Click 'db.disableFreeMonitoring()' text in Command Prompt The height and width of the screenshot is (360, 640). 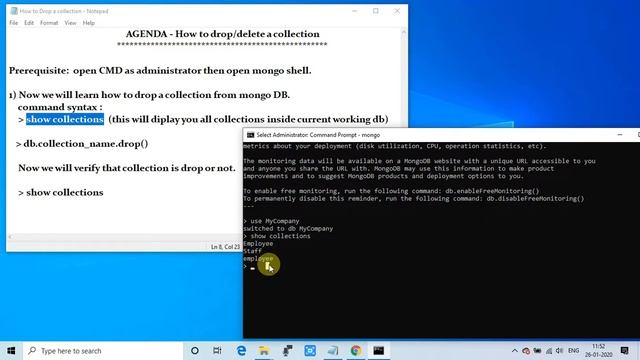click(x=535, y=198)
